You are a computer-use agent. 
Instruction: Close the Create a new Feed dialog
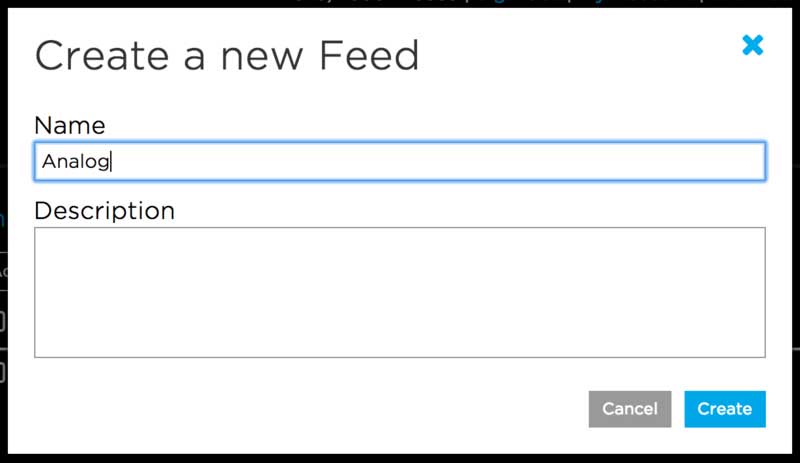752,45
